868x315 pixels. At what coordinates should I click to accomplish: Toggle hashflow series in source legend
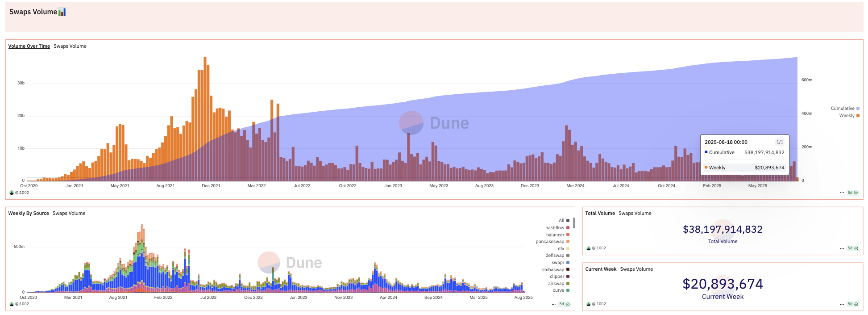coord(555,228)
